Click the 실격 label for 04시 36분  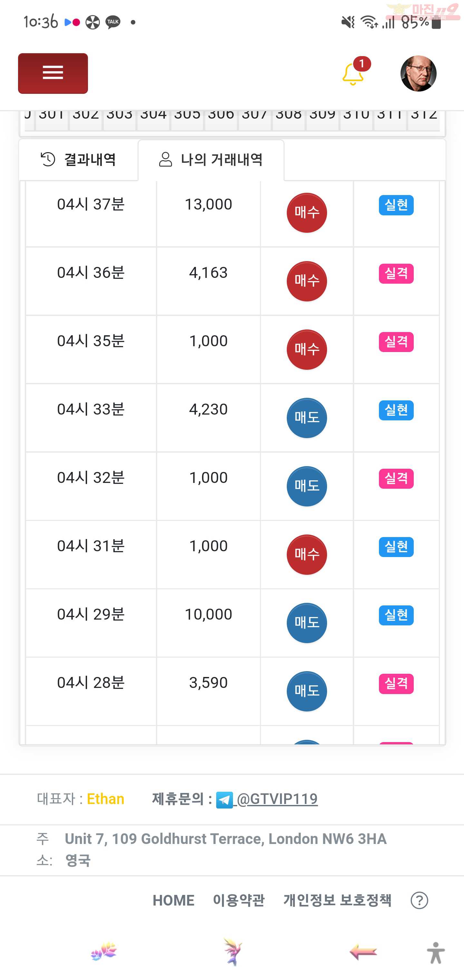tap(396, 274)
